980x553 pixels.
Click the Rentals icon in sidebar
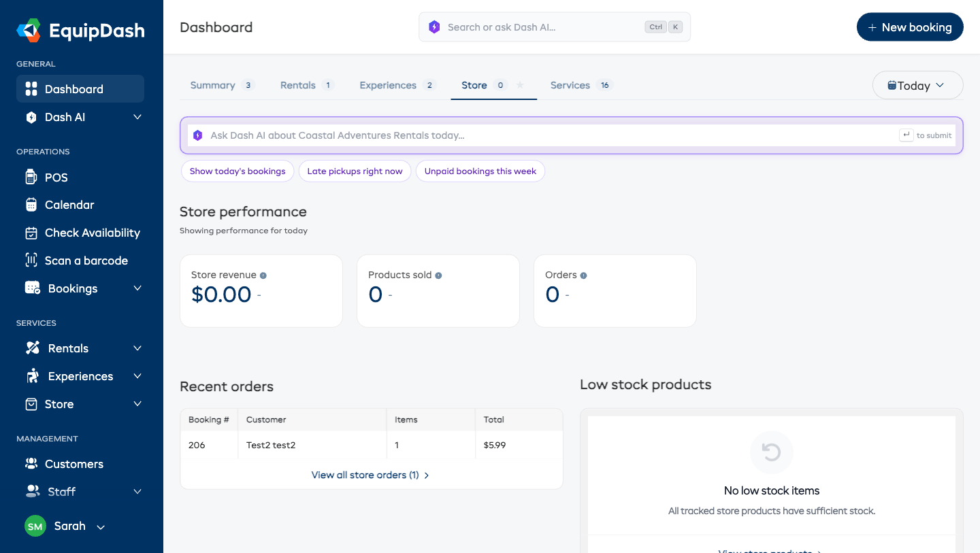[33, 348]
